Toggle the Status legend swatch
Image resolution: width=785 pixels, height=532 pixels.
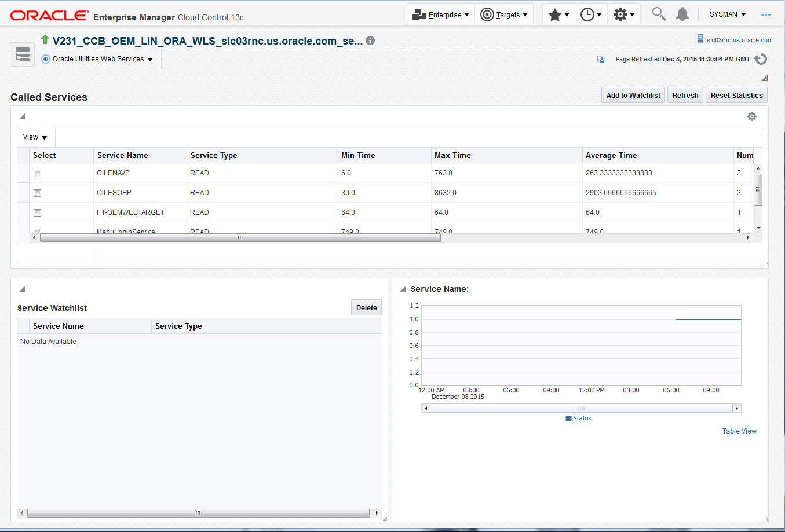(x=568, y=419)
